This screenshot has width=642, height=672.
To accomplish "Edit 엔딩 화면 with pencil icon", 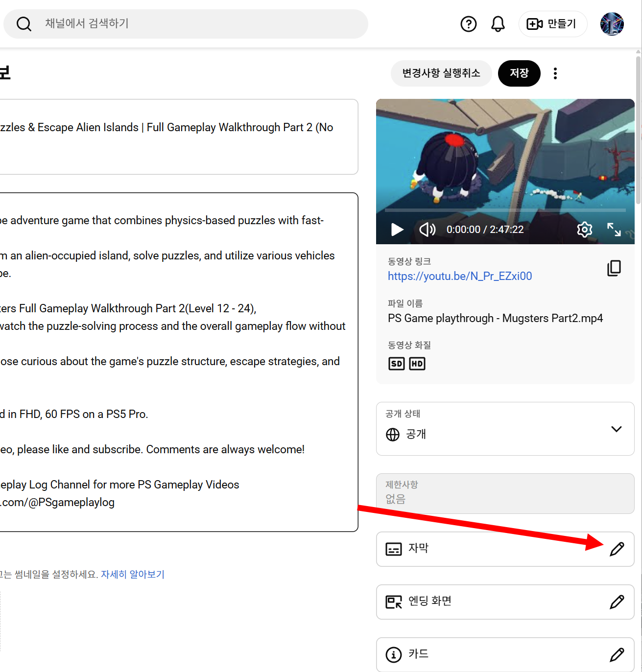I will 617,602.
